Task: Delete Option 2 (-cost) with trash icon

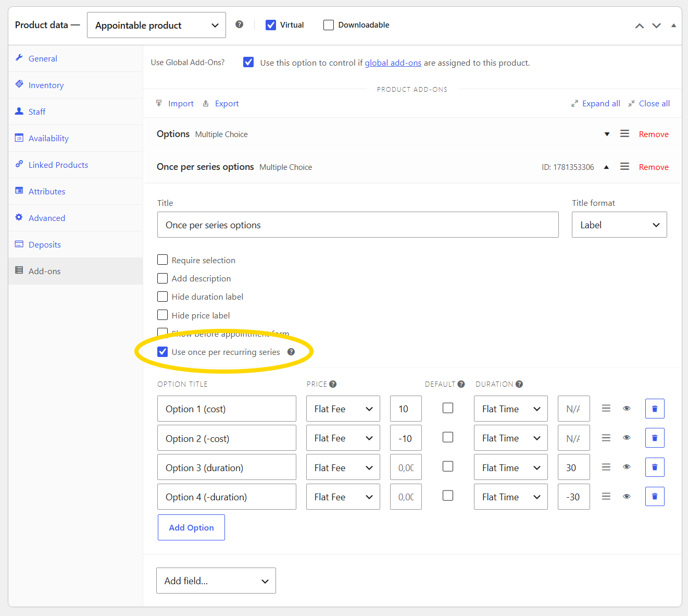Action: click(x=655, y=438)
